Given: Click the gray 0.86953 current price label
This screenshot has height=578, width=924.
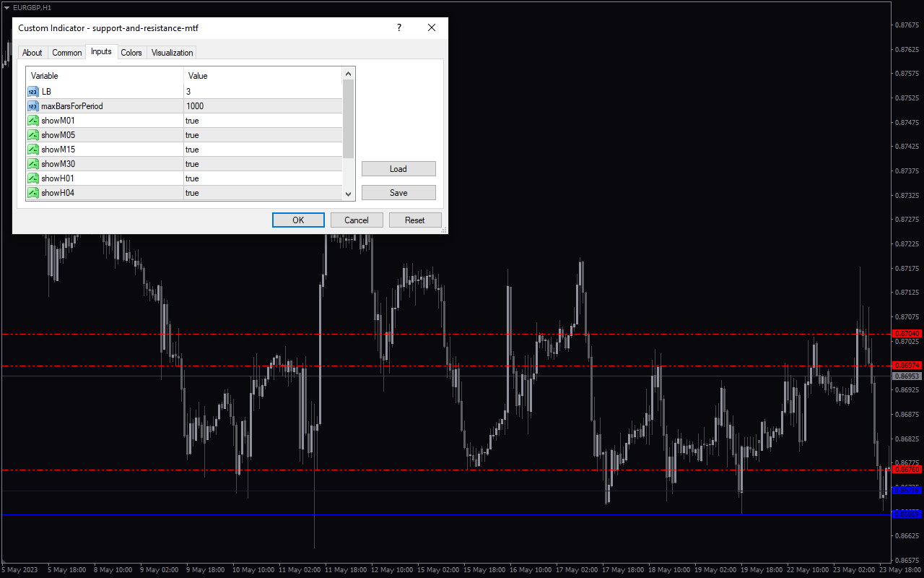Looking at the screenshot, I should coord(907,376).
